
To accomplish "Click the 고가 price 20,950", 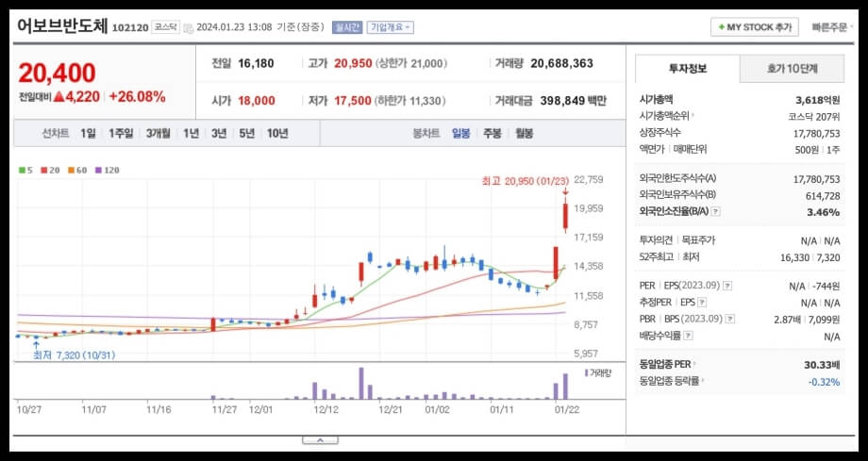I will (353, 64).
